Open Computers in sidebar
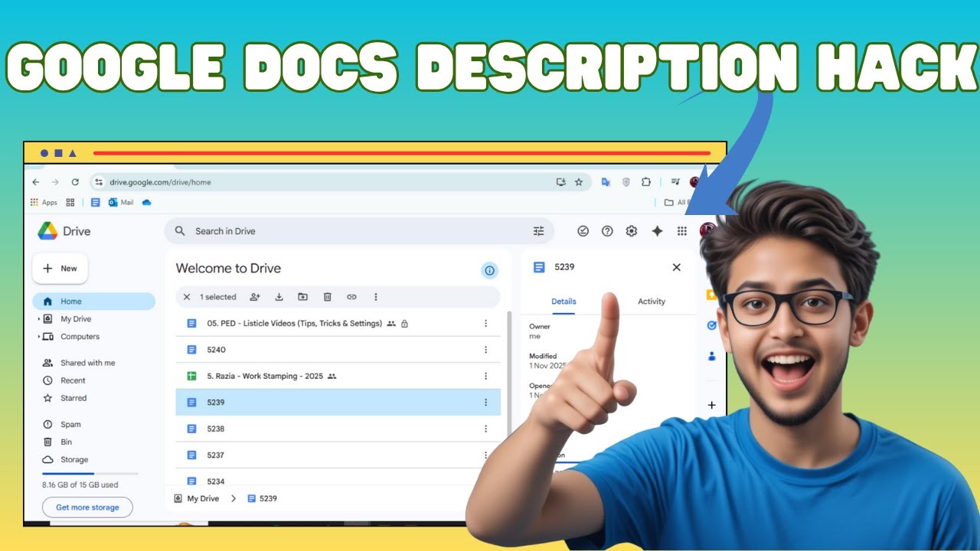This screenshot has height=551, width=980. point(80,337)
